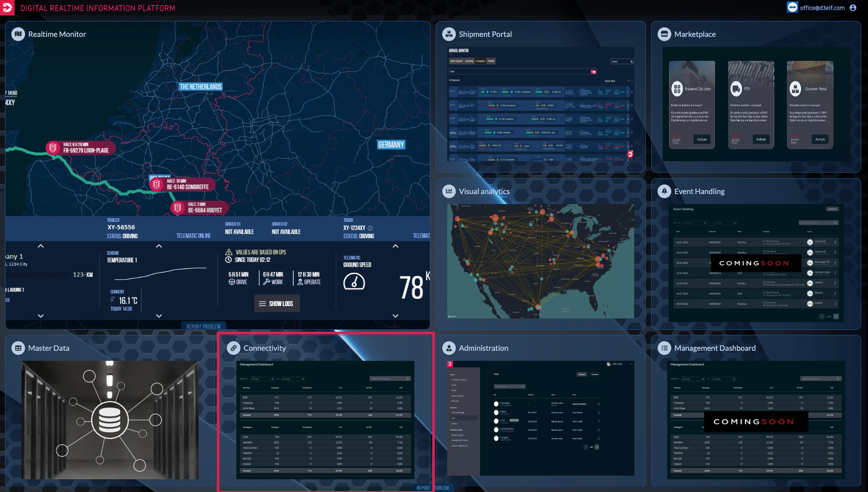868x492 pixels.
Task: Click the Realtime Monitor map icon
Action: [18, 34]
